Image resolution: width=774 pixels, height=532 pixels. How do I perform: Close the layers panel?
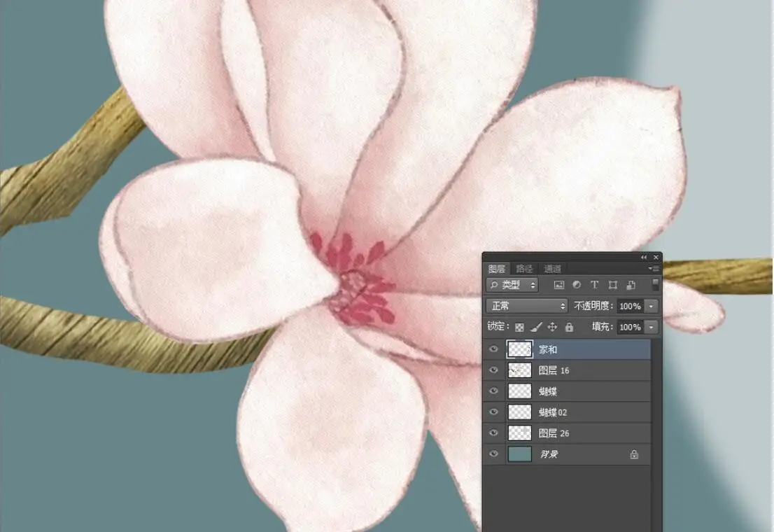pos(656,258)
